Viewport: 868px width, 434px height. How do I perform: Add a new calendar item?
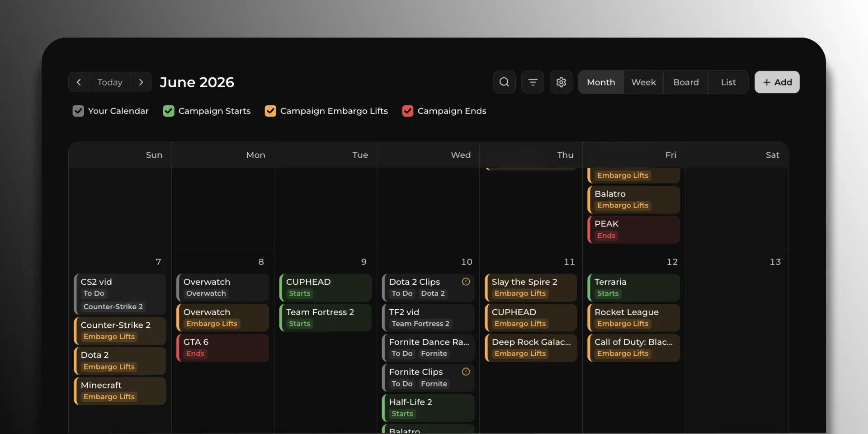tap(777, 82)
